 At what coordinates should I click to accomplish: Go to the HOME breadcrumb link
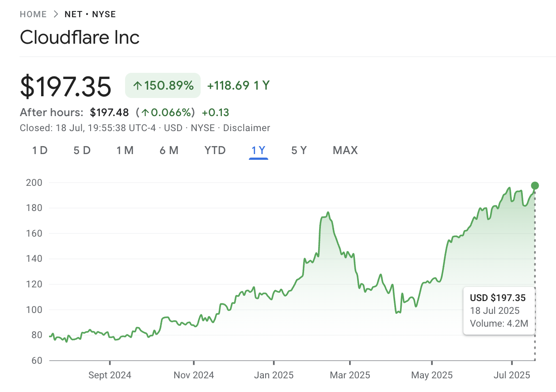[x=33, y=14]
